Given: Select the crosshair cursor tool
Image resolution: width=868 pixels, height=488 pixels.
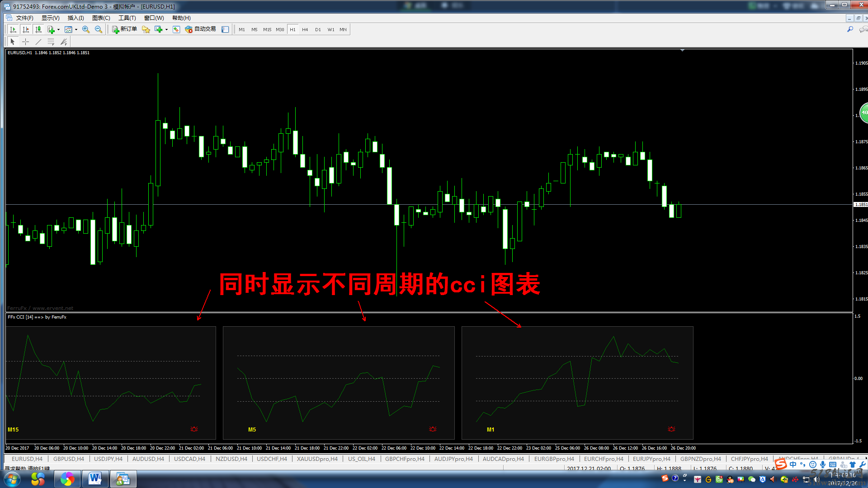Looking at the screenshot, I should [26, 42].
